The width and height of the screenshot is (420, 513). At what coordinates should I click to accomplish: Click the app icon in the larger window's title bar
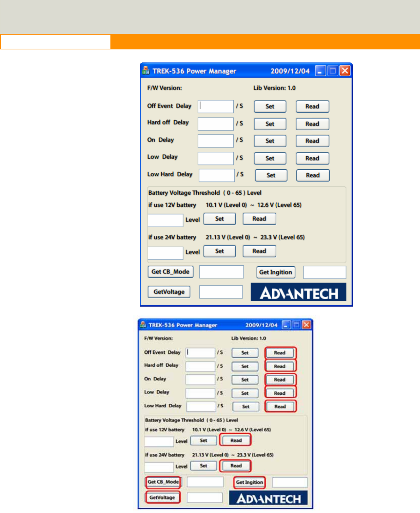[146, 71]
